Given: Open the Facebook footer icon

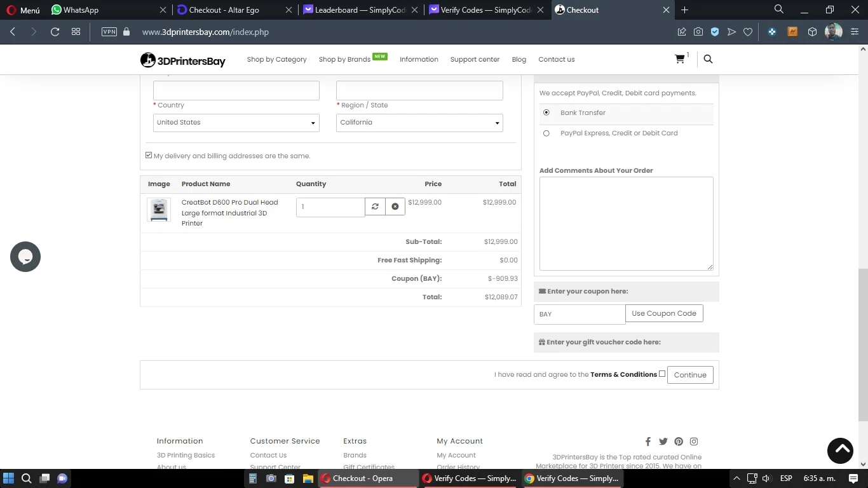Looking at the screenshot, I should (x=648, y=442).
